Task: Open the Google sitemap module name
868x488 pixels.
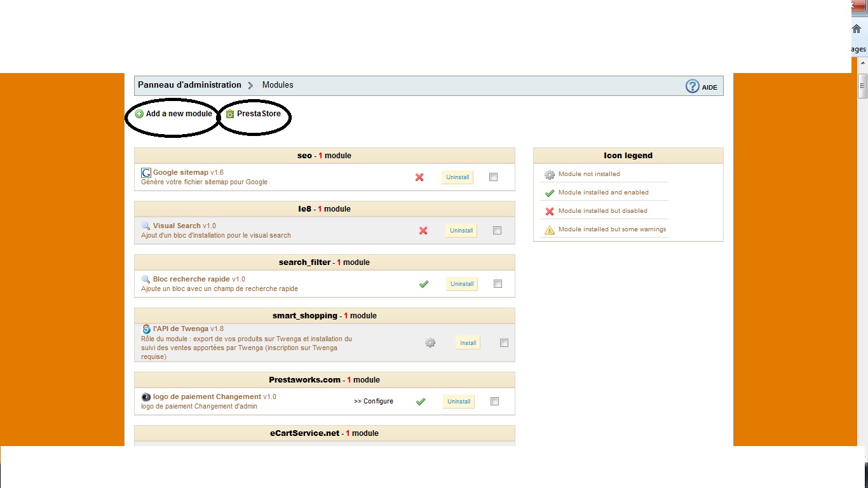Action: [x=180, y=173]
